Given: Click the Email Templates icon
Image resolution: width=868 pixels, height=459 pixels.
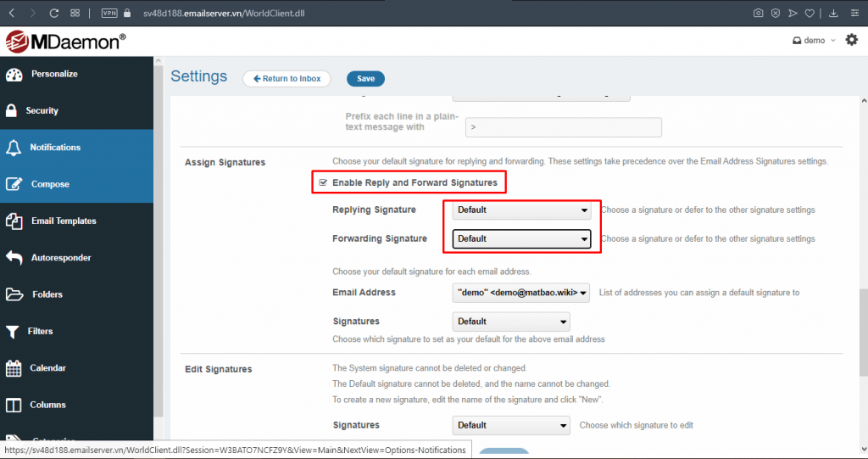Looking at the screenshot, I should pos(14,221).
